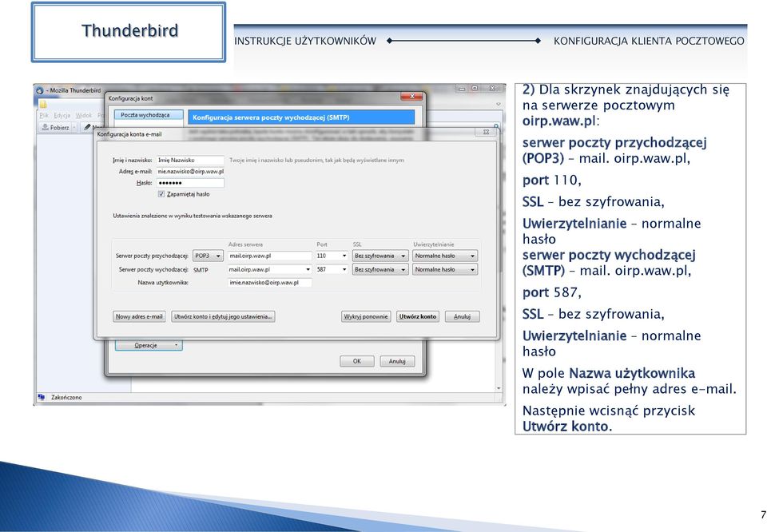Minimize the Mozilla Thunderbird window

461,89
